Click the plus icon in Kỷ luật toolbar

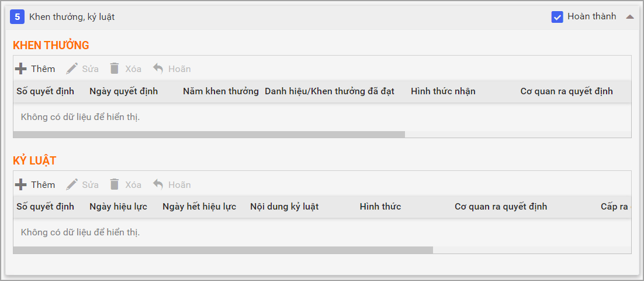(21, 184)
